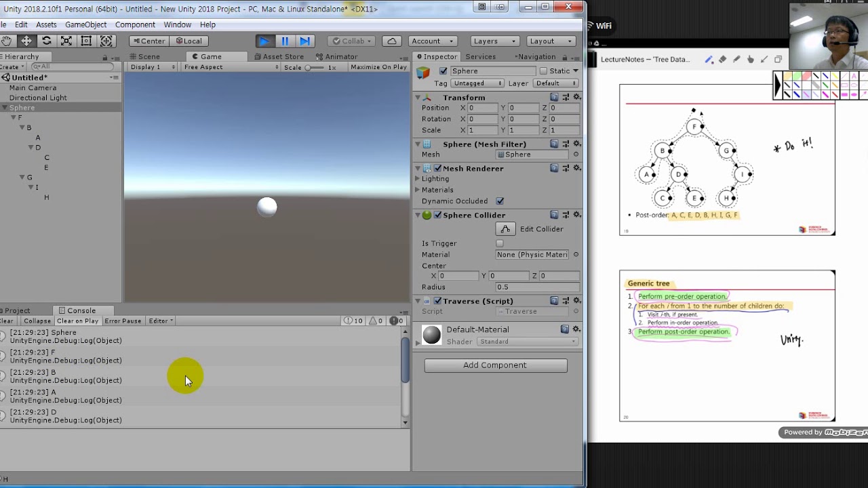Toggle Maximize On Play
The height and width of the screenshot is (488, 868).
[378, 67]
